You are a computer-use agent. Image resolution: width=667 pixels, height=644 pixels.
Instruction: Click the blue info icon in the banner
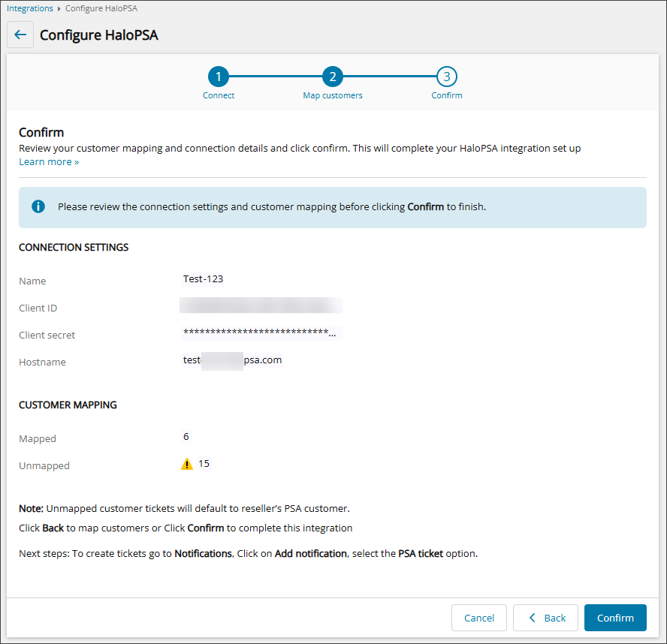(x=38, y=206)
